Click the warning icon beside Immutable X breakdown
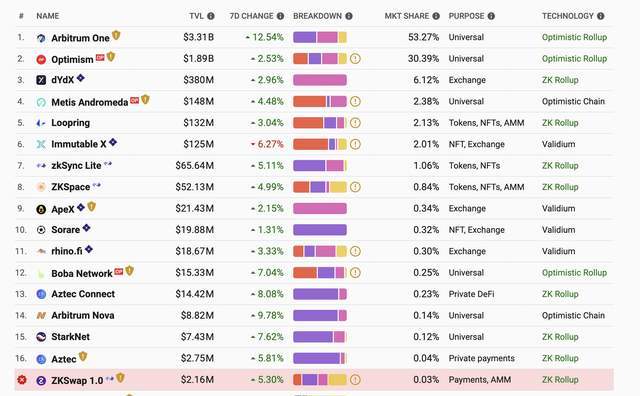Viewport: 640px width, 396px height. click(x=355, y=144)
